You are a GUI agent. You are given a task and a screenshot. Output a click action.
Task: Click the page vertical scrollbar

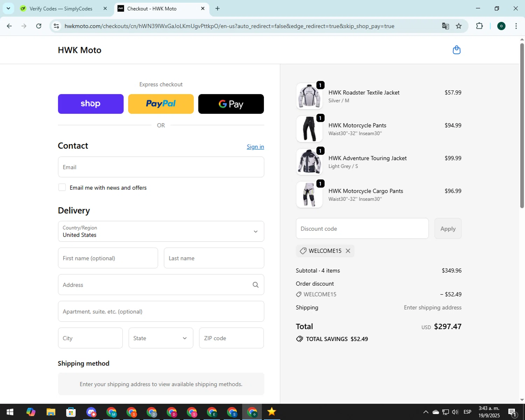coord(522,126)
